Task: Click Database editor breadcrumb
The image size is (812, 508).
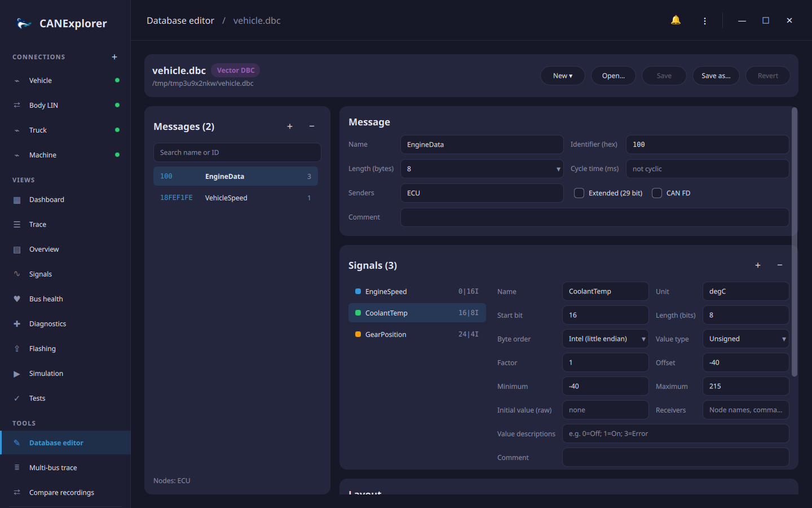Action: [180, 21]
